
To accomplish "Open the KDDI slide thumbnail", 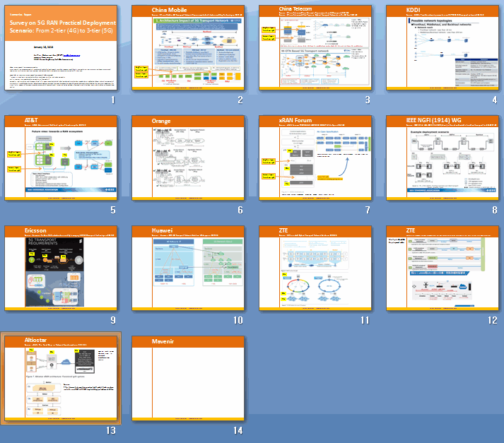I will [x=443, y=47].
